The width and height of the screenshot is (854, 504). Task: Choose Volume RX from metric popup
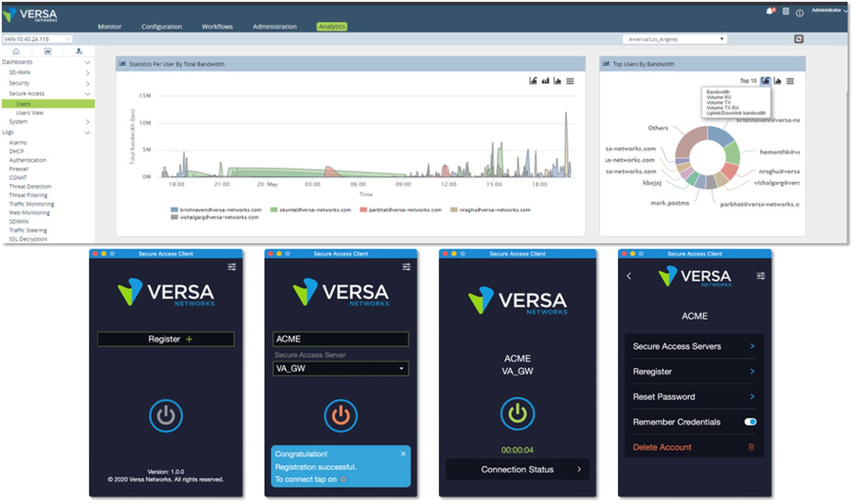718,97
